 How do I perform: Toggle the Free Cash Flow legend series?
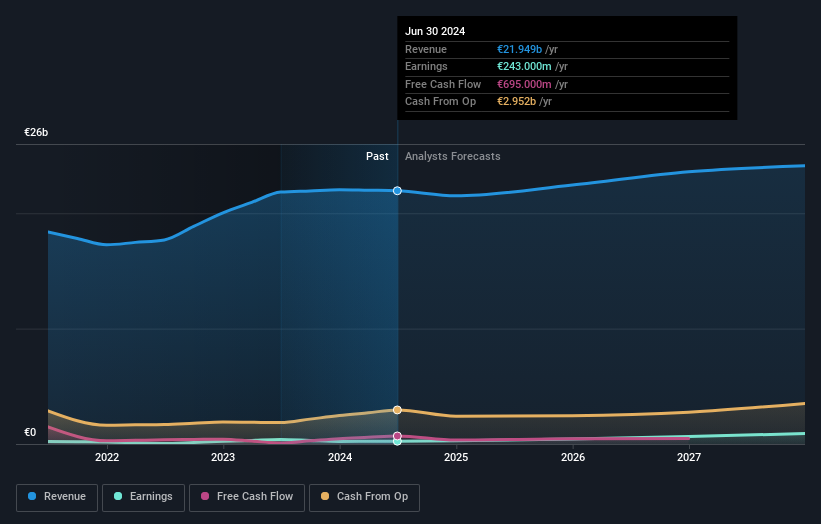pyautogui.click(x=247, y=497)
